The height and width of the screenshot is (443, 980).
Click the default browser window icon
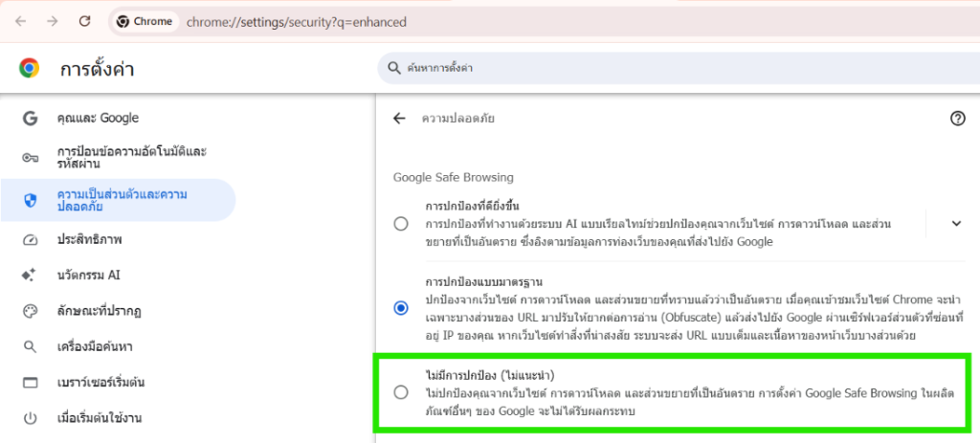30,382
